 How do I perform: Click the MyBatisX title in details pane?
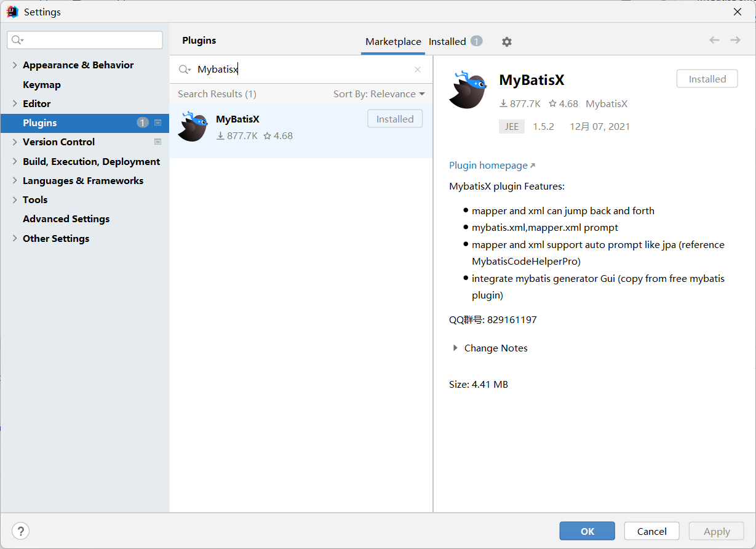tap(531, 80)
